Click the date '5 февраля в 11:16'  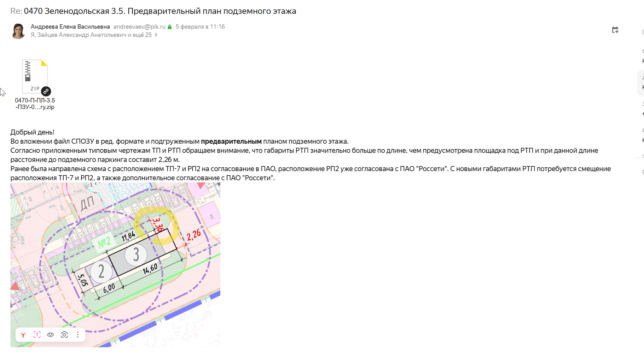click(200, 27)
